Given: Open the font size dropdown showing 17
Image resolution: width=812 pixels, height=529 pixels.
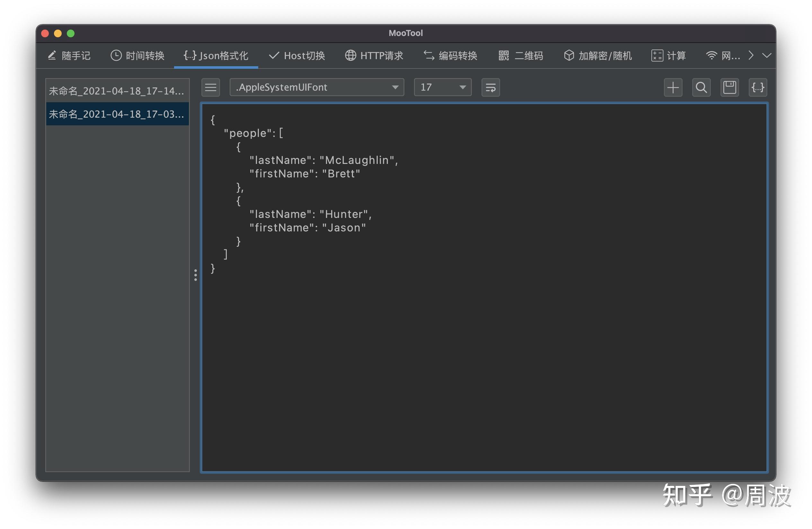Looking at the screenshot, I should (442, 88).
